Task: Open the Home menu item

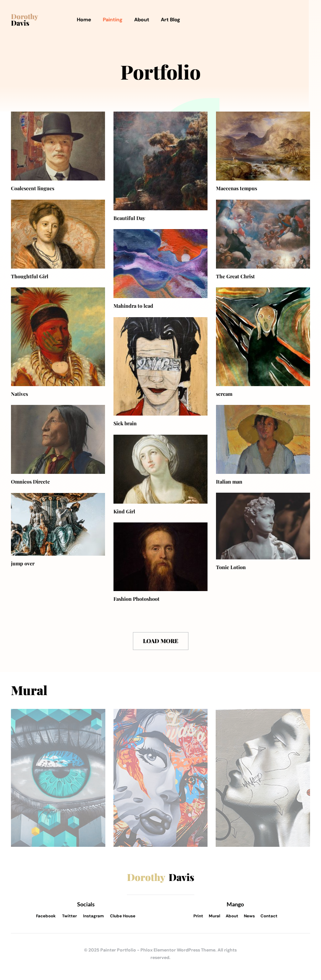Action: pos(84,20)
